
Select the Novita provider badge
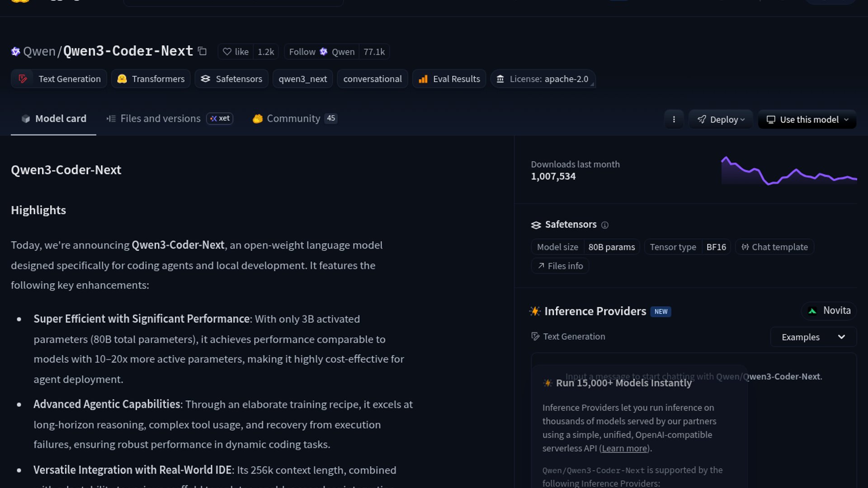[829, 311]
